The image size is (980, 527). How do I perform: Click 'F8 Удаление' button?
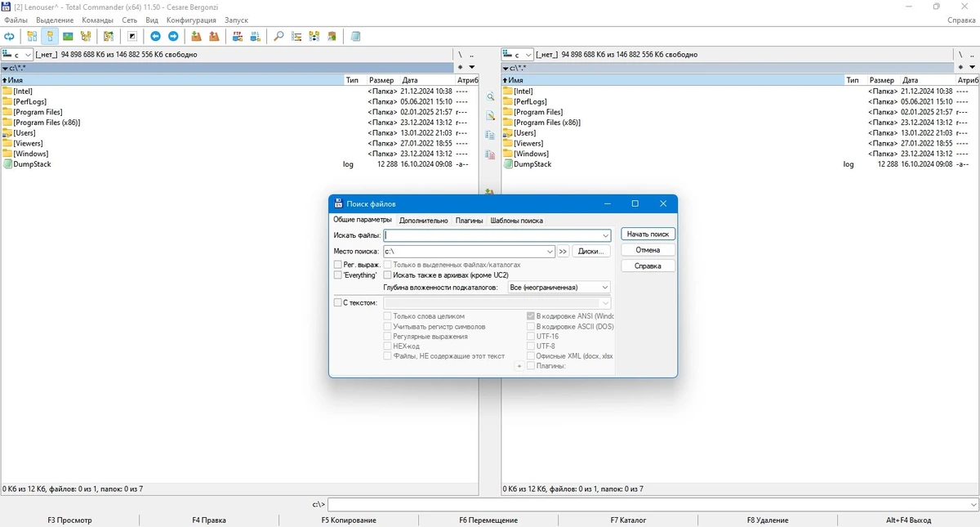coord(768,520)
